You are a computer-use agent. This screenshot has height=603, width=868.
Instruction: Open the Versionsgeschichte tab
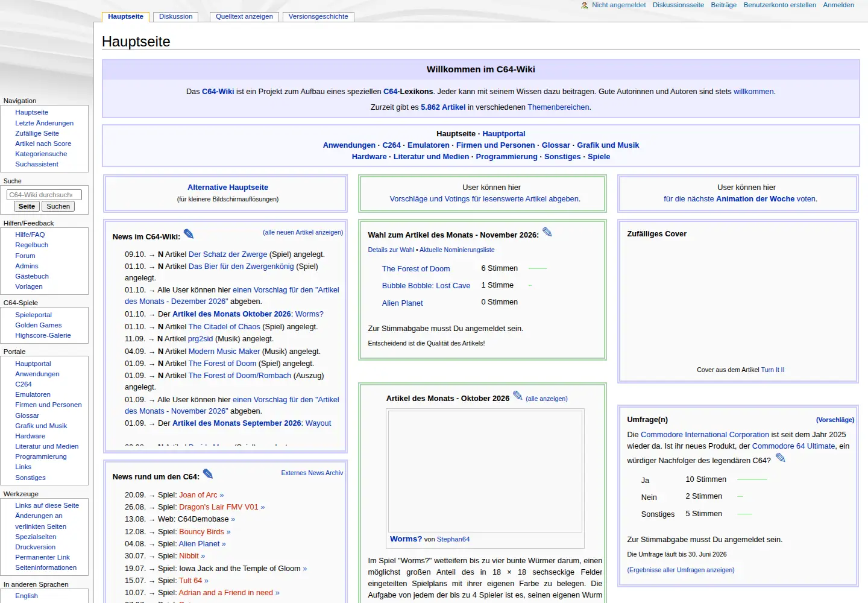pos(318,17)
